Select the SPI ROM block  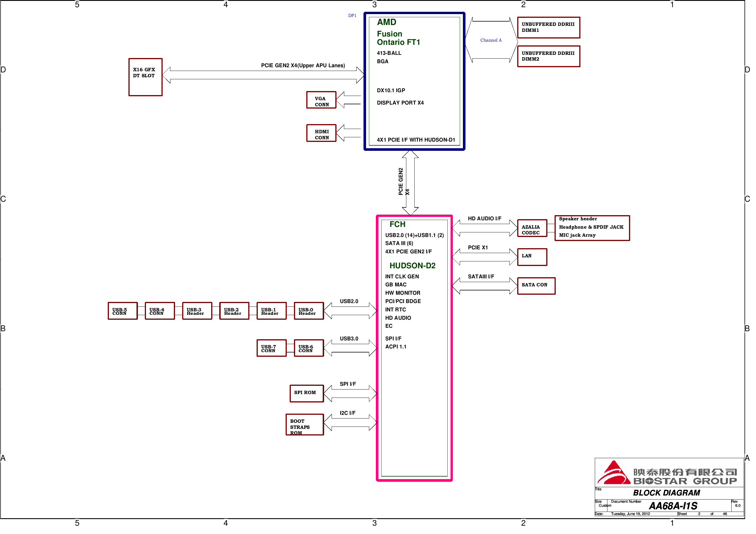tap(307, 394)
